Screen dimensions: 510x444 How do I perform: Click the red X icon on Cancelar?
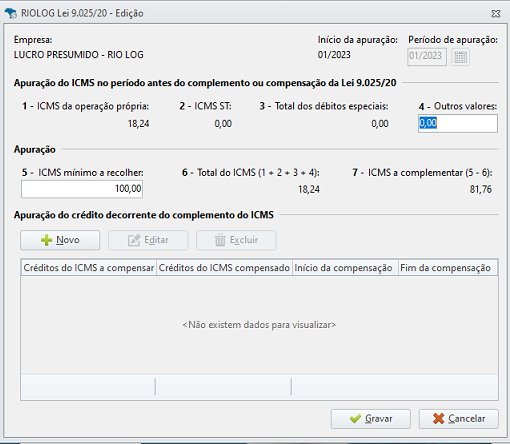[439, 419]
